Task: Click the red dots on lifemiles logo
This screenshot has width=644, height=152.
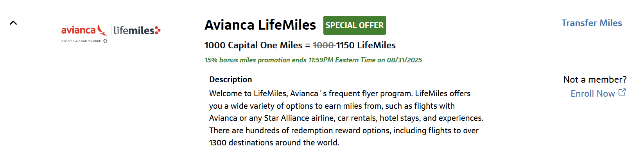Action: [158, 30]
